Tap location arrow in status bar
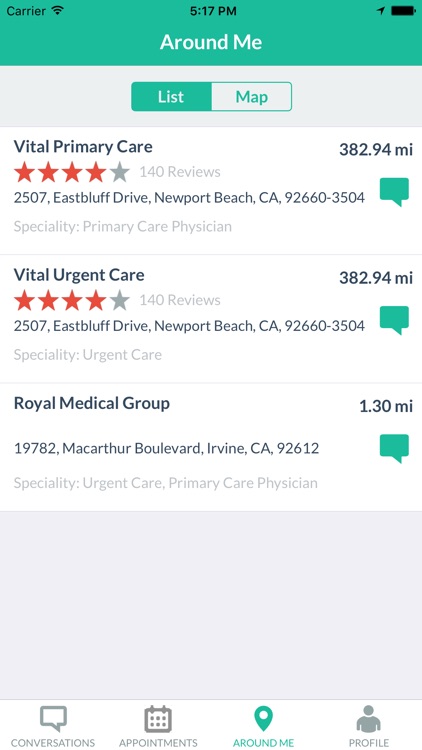 (381, 11)
